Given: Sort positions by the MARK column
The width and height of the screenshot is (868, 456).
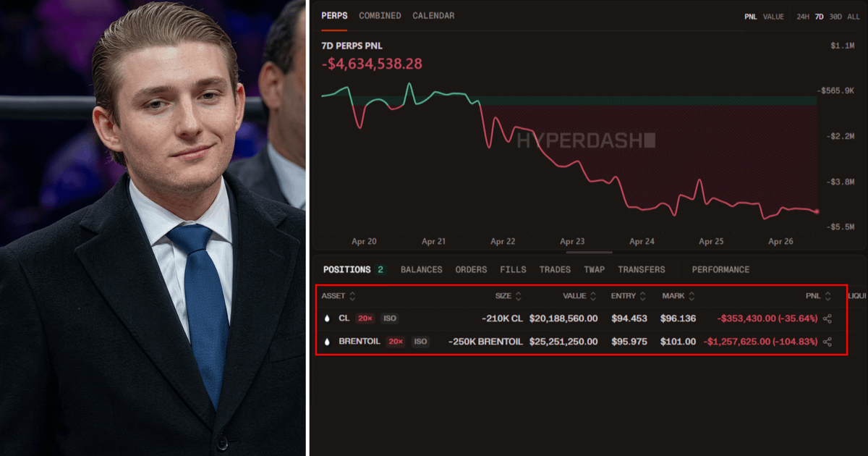Looking at the screenshot, I should point(678,296).
